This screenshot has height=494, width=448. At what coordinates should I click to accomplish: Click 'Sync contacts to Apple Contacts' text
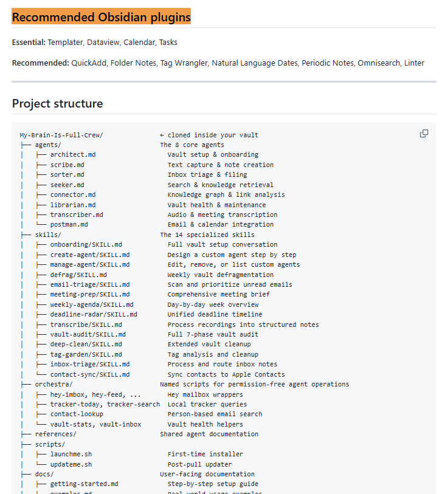pos(226,374)
